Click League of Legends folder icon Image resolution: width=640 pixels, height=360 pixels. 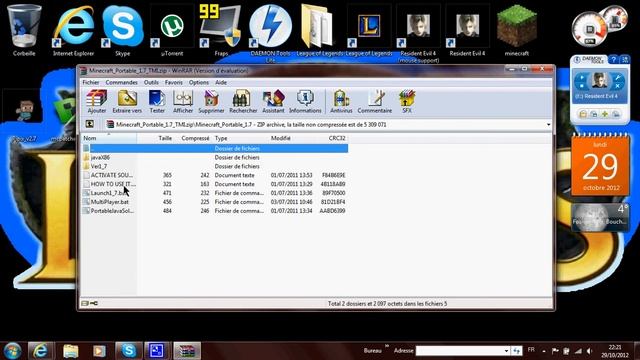pos(319,30)
